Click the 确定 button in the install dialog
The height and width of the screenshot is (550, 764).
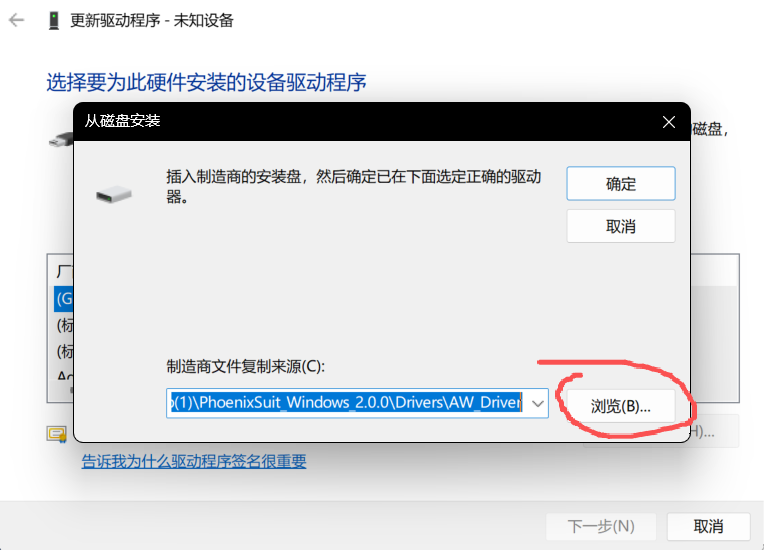pyautogui.click(x=621, y=184)
